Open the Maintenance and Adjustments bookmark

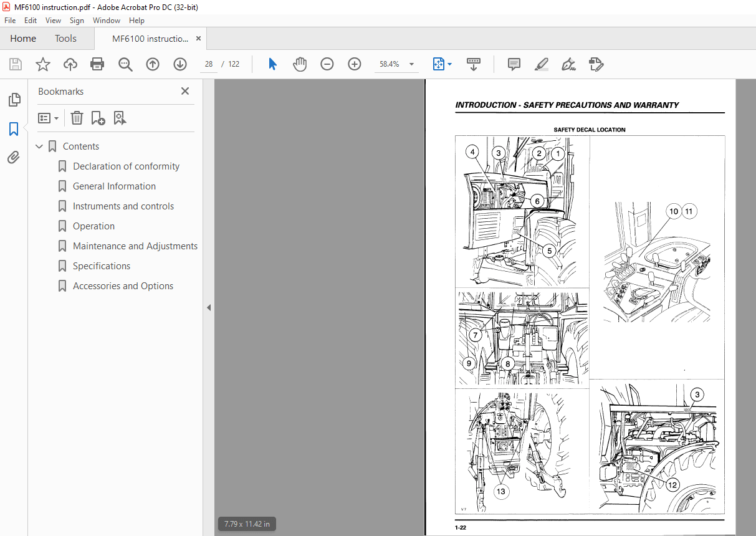coord(135,246)
